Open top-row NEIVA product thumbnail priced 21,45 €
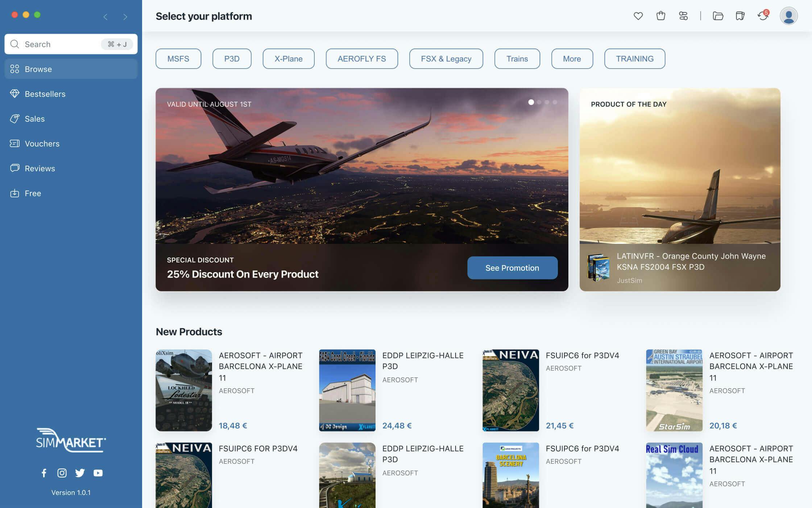Screen dimensions: 812x508 (x=510, y=390)
